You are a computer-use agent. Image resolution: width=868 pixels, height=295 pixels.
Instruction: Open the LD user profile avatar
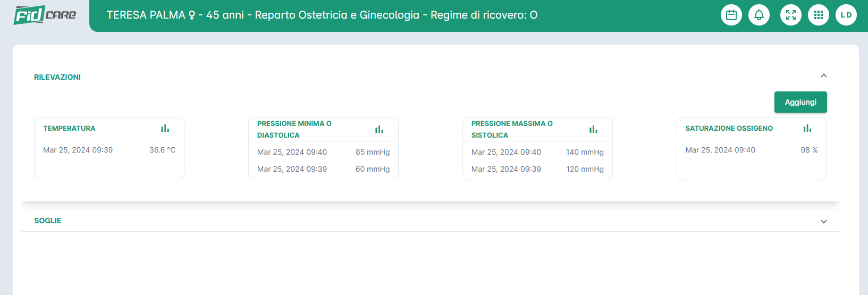click(846, 15)
